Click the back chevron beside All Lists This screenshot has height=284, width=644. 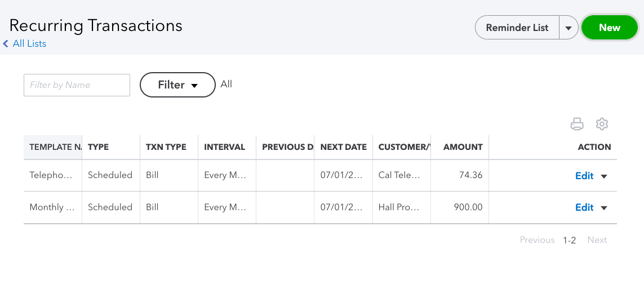tap(6, 43)
